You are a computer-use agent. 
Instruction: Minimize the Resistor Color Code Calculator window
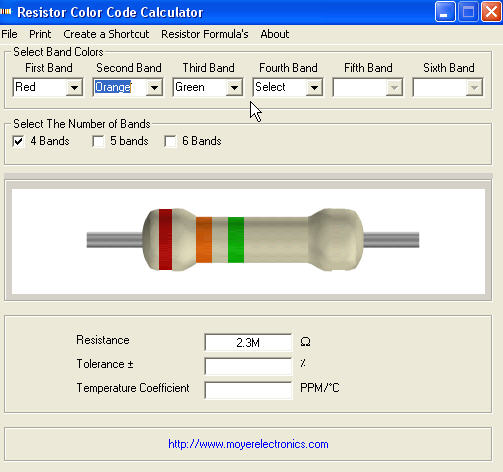coord(445,12)
